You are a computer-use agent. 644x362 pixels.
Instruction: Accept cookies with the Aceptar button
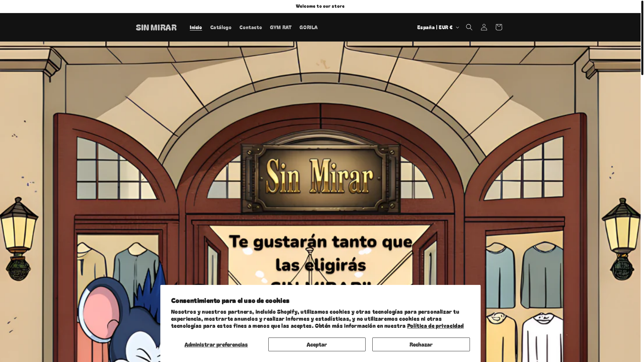pos(317,345)
